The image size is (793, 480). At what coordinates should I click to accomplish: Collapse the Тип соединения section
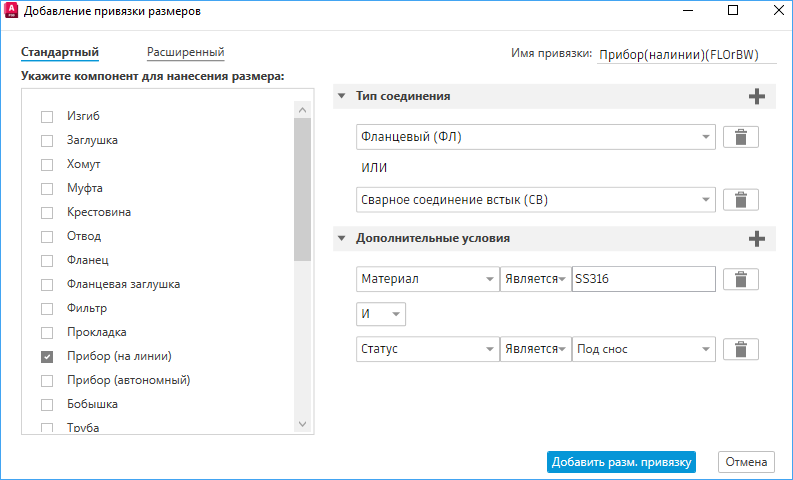coord(342,97)
